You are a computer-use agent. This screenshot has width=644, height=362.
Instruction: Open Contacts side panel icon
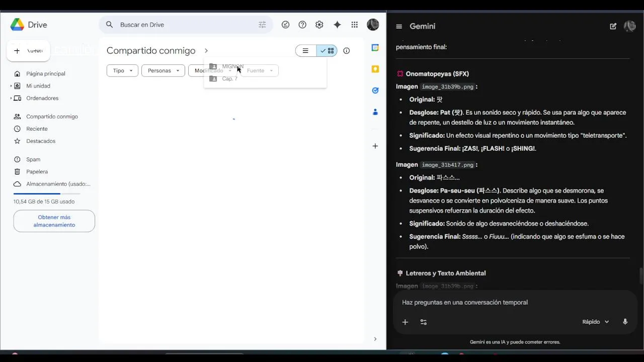pos(375,112)
